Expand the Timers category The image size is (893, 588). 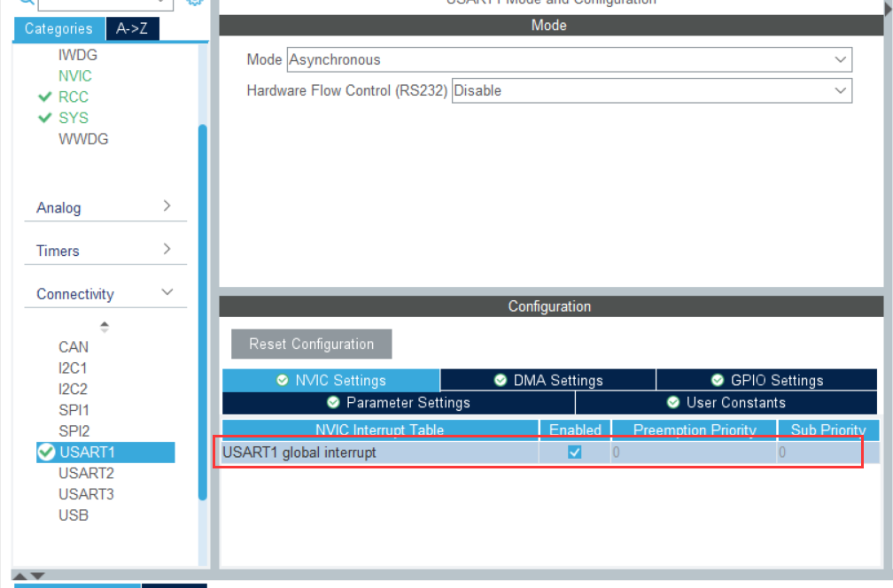tap(105, 251)
